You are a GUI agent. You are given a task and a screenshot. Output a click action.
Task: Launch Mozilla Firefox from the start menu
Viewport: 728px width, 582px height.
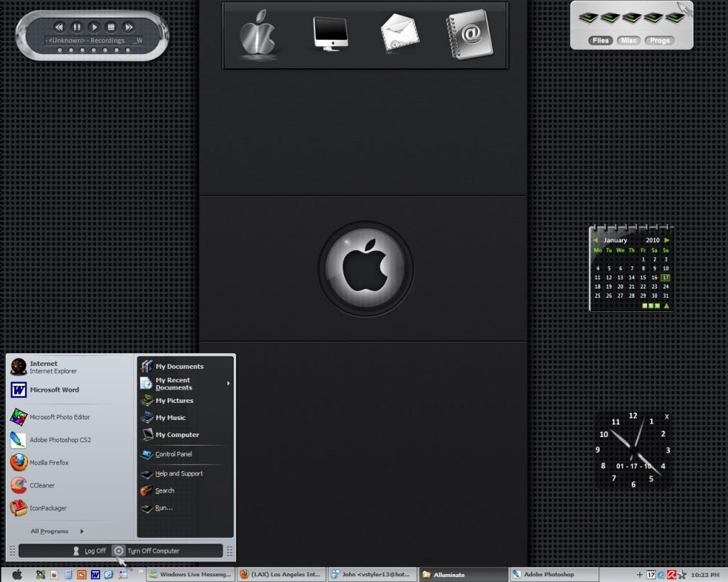(x=70, y=462)
